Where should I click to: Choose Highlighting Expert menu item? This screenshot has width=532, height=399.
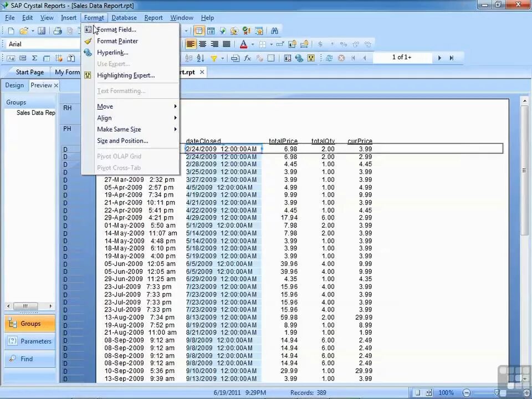point(131,75)
